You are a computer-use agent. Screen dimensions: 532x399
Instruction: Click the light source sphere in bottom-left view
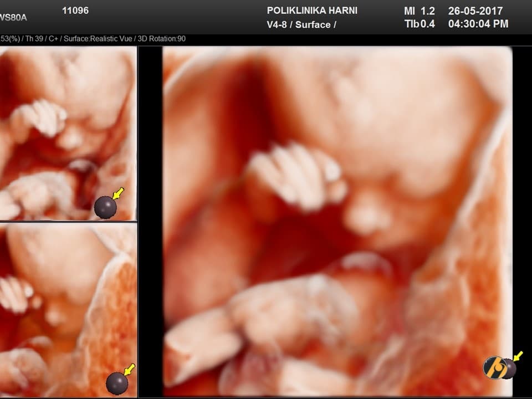(117, 383)
